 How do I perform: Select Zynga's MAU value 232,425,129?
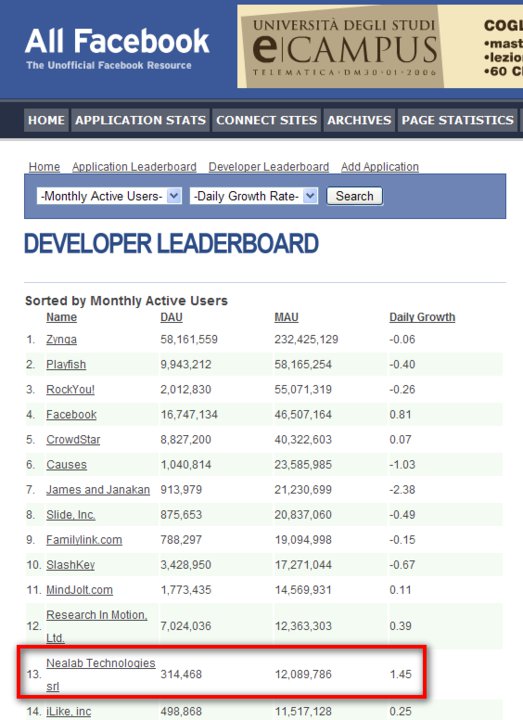306,340
